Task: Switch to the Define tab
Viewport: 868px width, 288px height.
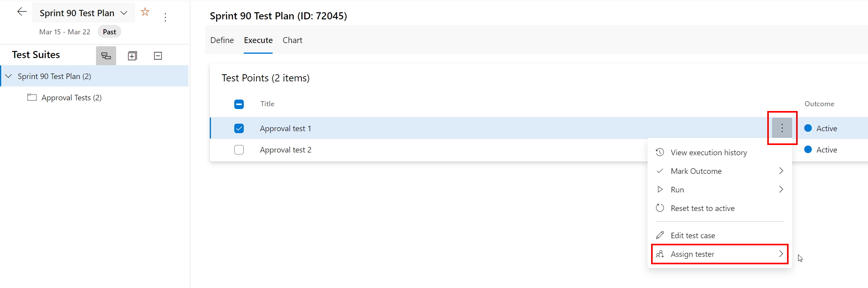Action: (222, 40)
